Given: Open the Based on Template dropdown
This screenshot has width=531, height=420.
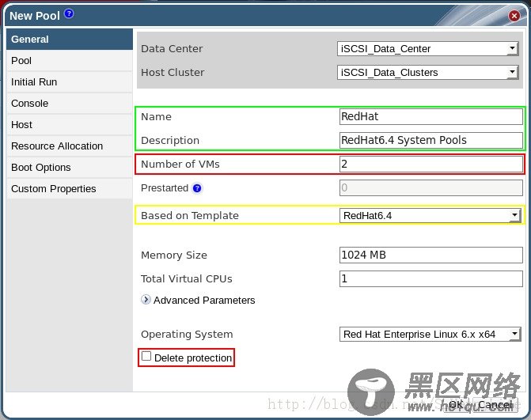Looking at the screenshot, I should (430, 215).
